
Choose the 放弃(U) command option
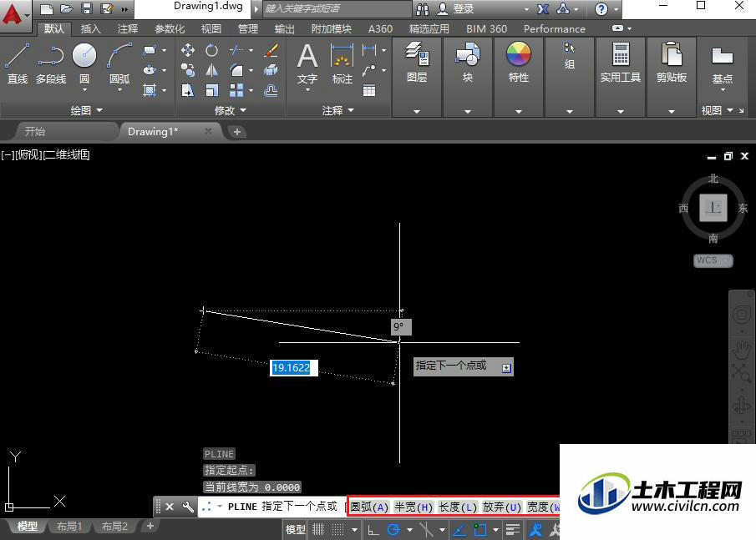[502, 507]
